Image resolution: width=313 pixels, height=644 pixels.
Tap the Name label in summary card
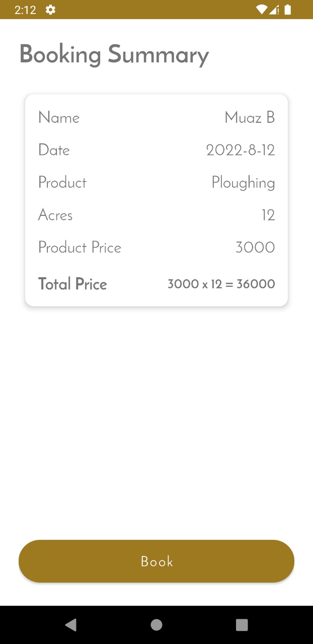59,118
